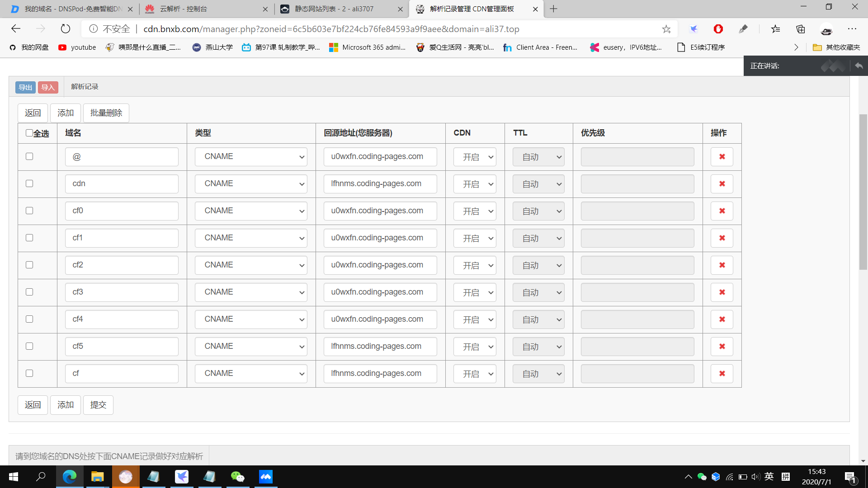Tick the checkbox for the cf5 row
The height and width of the screenshot is (488, 868).
(29, 346)
